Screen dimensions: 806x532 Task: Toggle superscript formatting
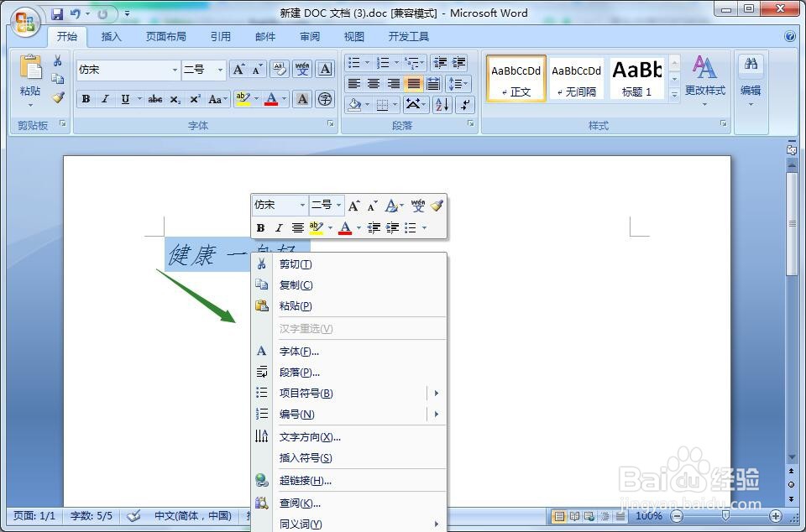coord(195,99)
